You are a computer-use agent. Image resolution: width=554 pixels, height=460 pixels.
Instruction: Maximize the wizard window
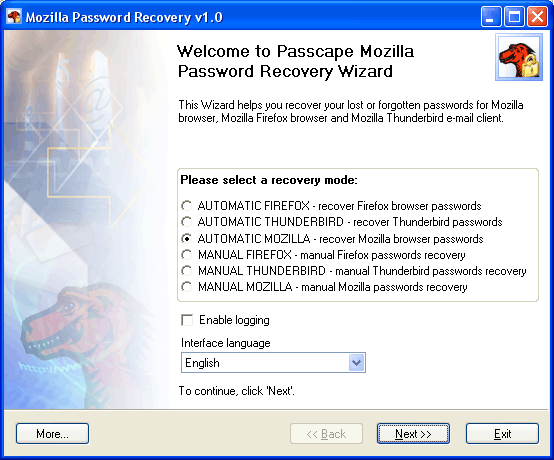click(x=514, y=17)
